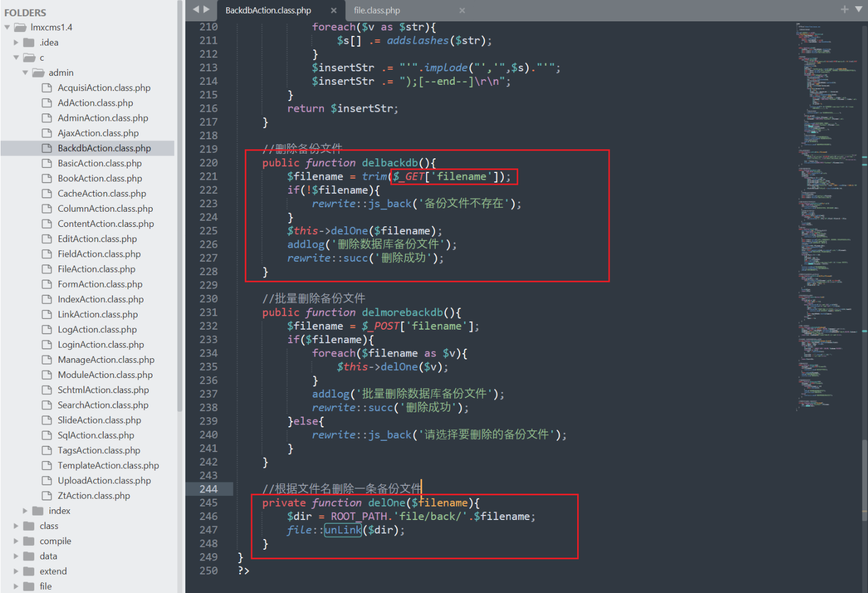
Task: Open ZtAction.class.php file
Action: point(94,497)
